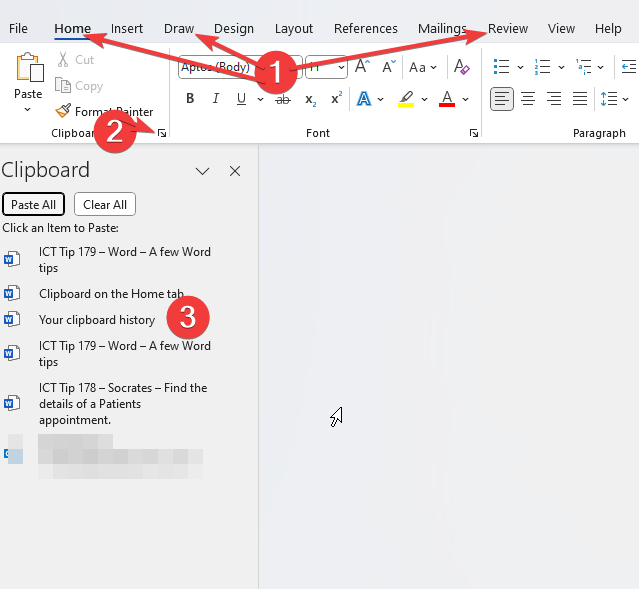Open the Change Case dropdown
The height and width of the screenshot is (589, 639).
tap(423, 67)
